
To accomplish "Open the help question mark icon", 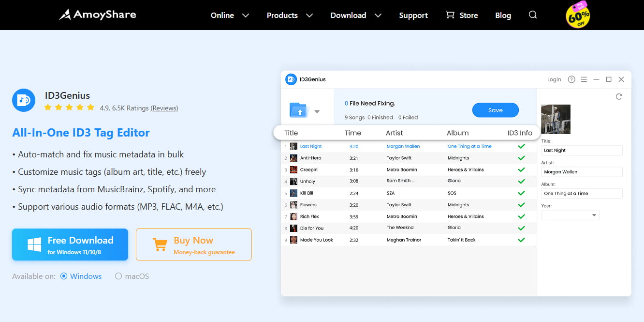I will [571, 79].
